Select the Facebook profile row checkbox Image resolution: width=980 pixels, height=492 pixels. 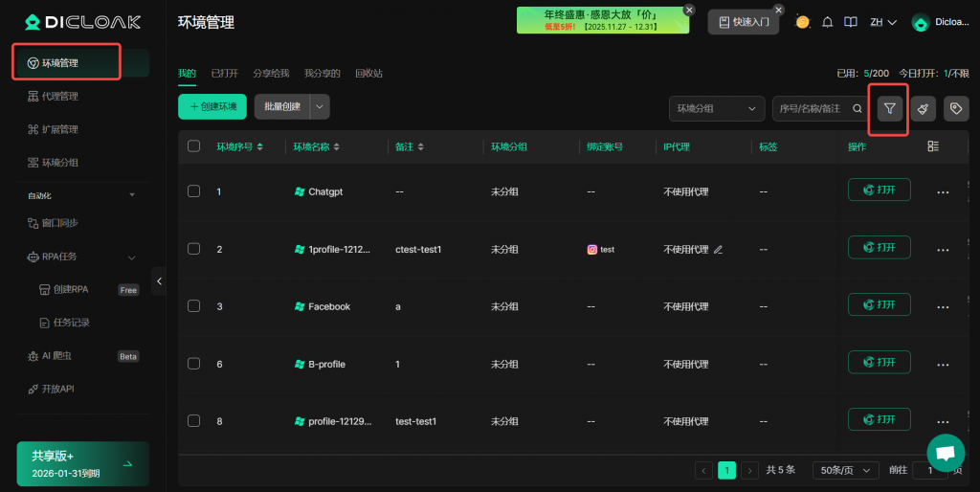tap(194, 306)
